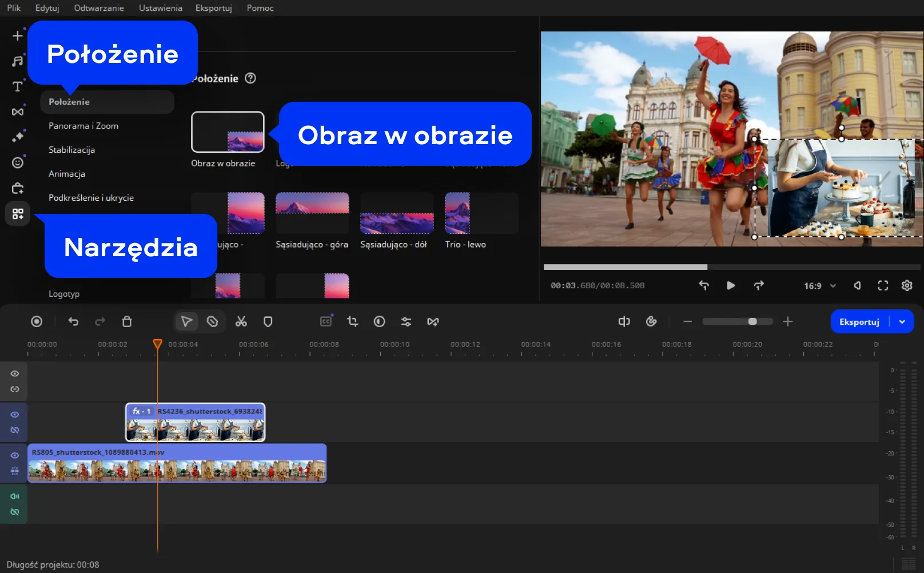Image resolution: width=924 pixels, height=573 pixels.
Task: Choose the Sąsiadująco - góra layout thumbnail
Action: (312, 213)
